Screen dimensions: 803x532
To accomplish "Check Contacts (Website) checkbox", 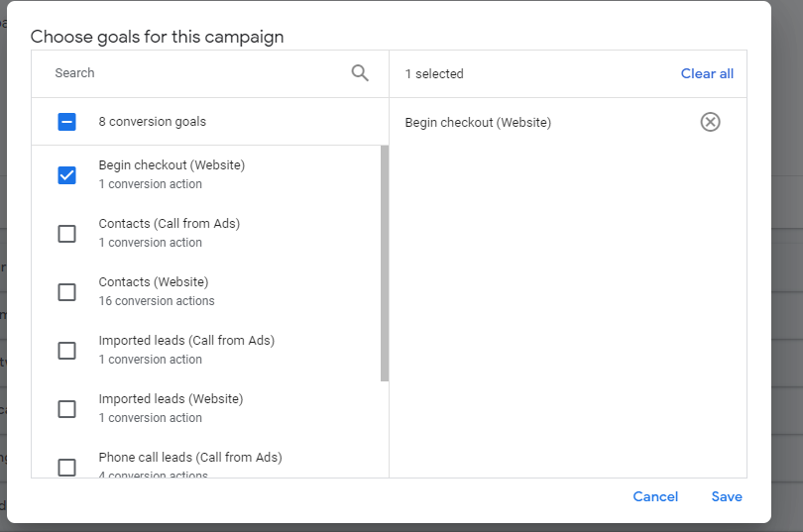I will tap(67, 292).
